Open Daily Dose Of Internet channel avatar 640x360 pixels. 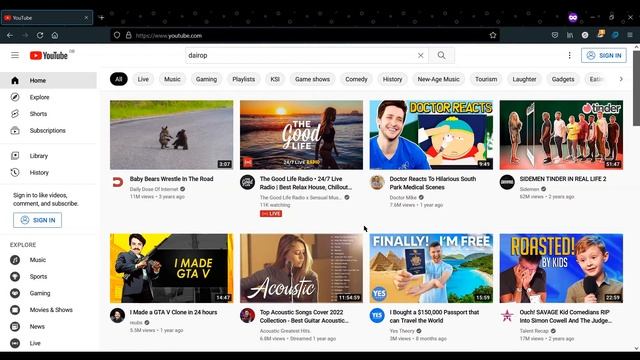pyautogui.click(x=118, y=182)
